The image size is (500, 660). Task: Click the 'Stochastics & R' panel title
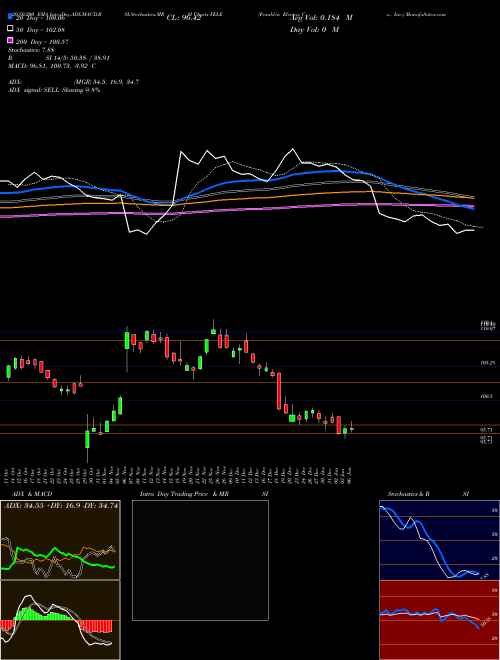point(408,494)
